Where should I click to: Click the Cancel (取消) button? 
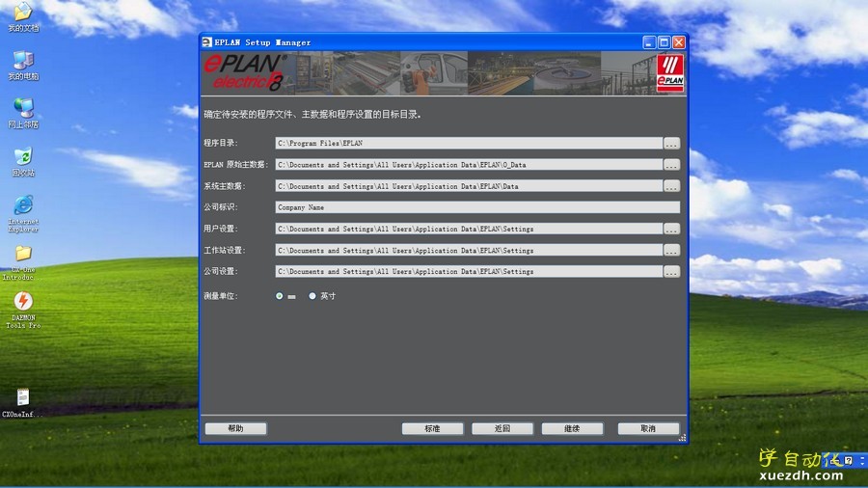pyautogui.click(x=648, y=429)
